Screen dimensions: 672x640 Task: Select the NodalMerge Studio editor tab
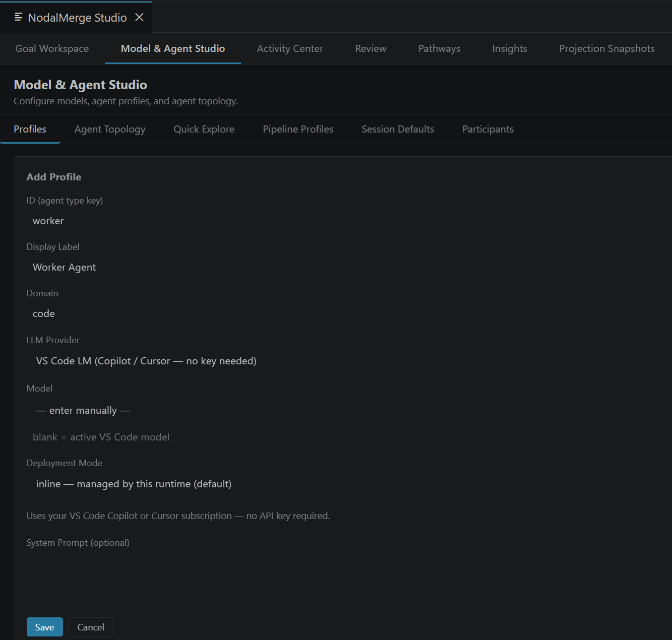coord(76,17)
